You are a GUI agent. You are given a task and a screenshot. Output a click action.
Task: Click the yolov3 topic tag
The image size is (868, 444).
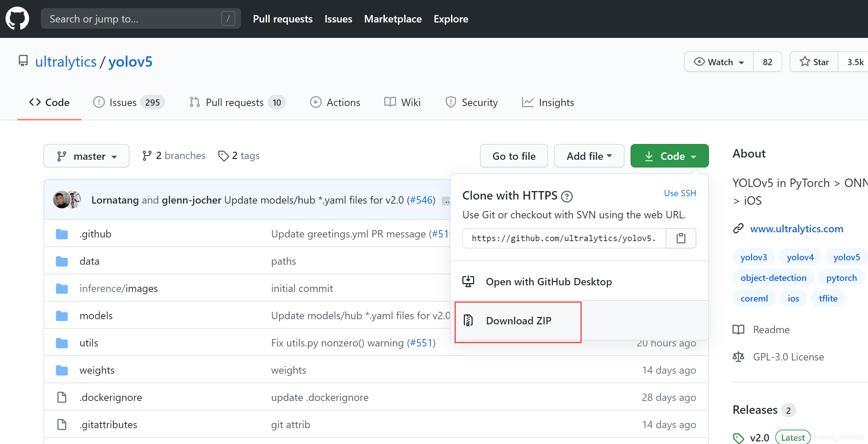point(754,257)
